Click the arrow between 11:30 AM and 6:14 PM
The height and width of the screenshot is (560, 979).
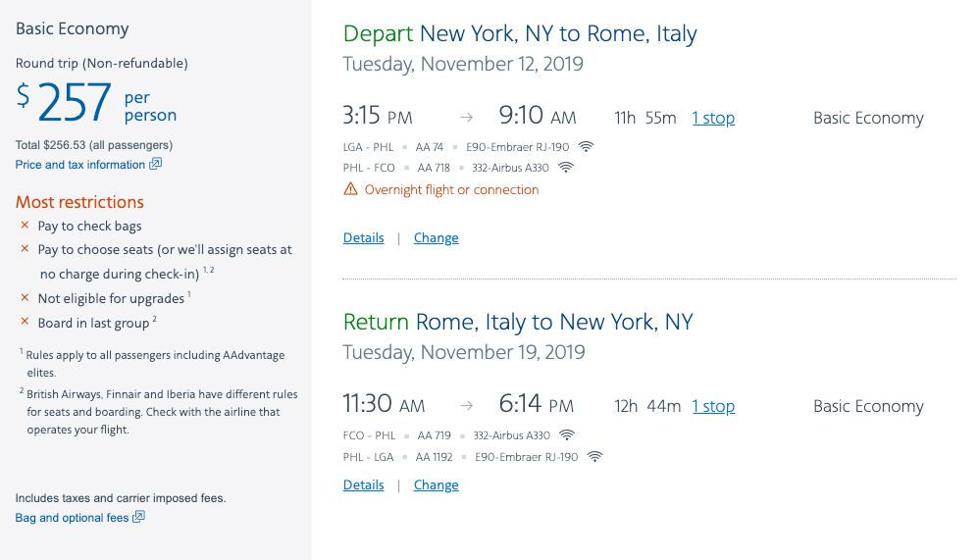(x=467, y=406)
